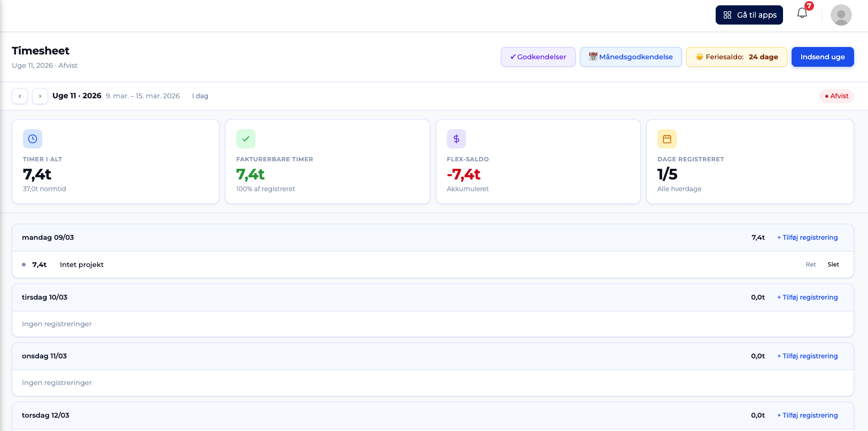Click the green checkmark icon for Fakturerbare timer

(246, 139)
